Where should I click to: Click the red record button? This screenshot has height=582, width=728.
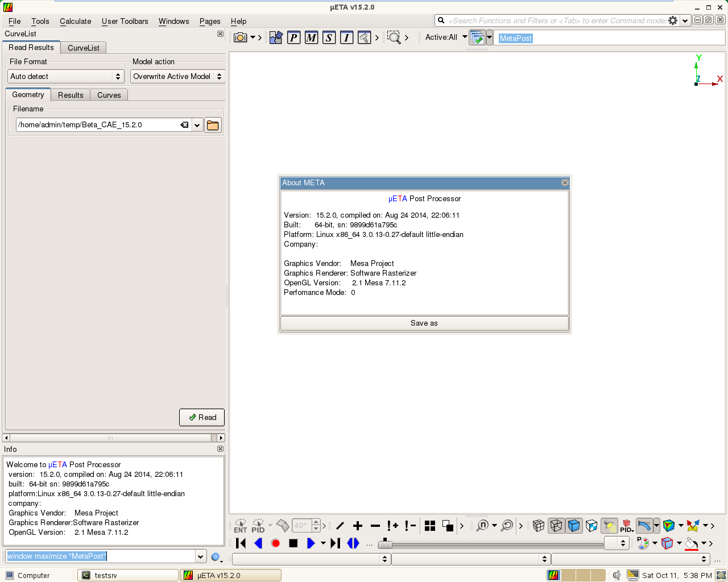[276, 543]
